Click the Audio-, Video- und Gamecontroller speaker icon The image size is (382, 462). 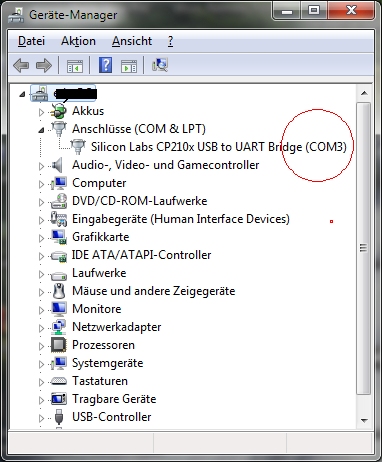pos(57,165)
